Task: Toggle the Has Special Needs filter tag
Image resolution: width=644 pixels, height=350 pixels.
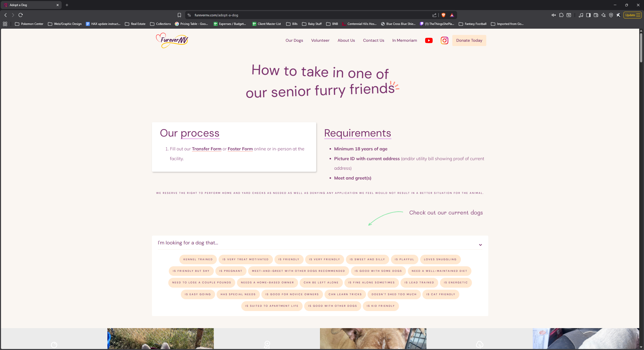Action: [x=238, y=294]
